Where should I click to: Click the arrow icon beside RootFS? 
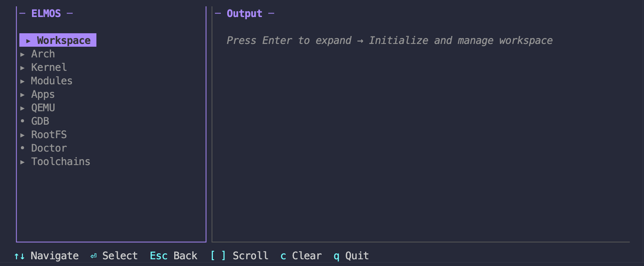pyautogui.click(x=23, y=135)
